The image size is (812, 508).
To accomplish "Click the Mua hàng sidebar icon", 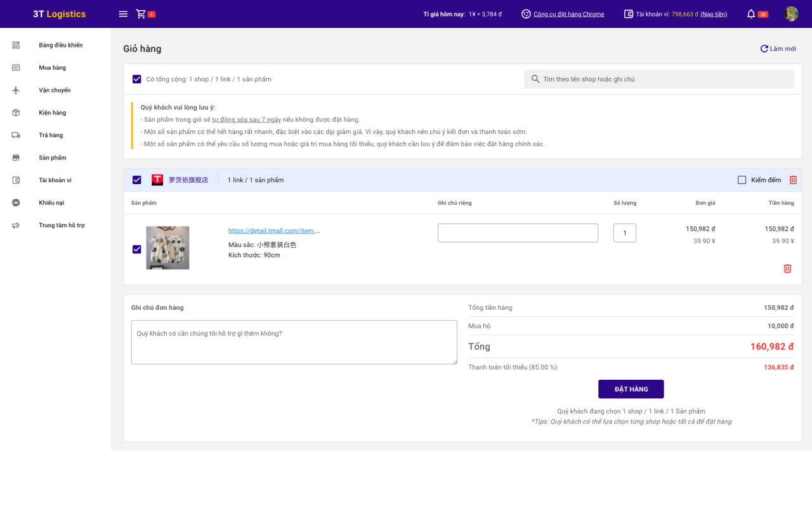I will click(16, 68).
